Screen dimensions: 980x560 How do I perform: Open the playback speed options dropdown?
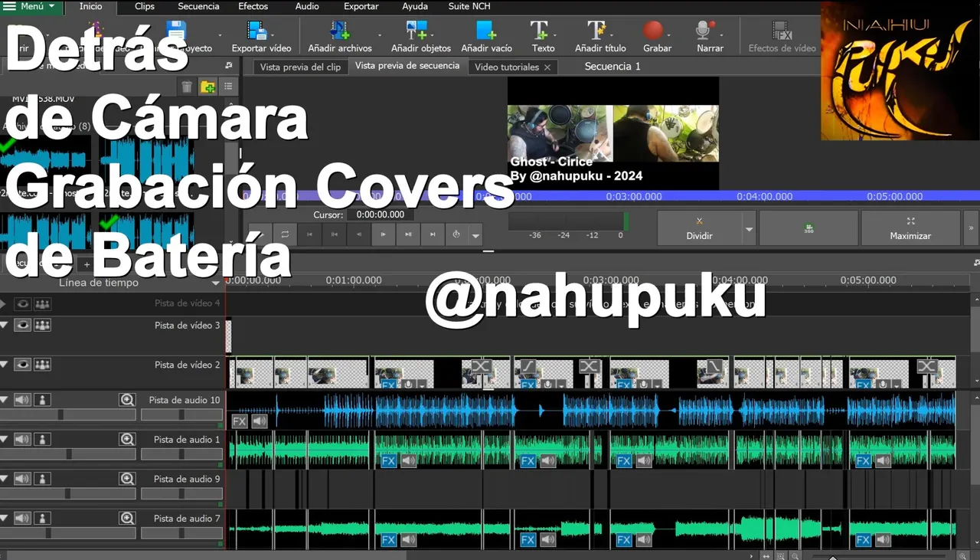(x=475, y=235)
